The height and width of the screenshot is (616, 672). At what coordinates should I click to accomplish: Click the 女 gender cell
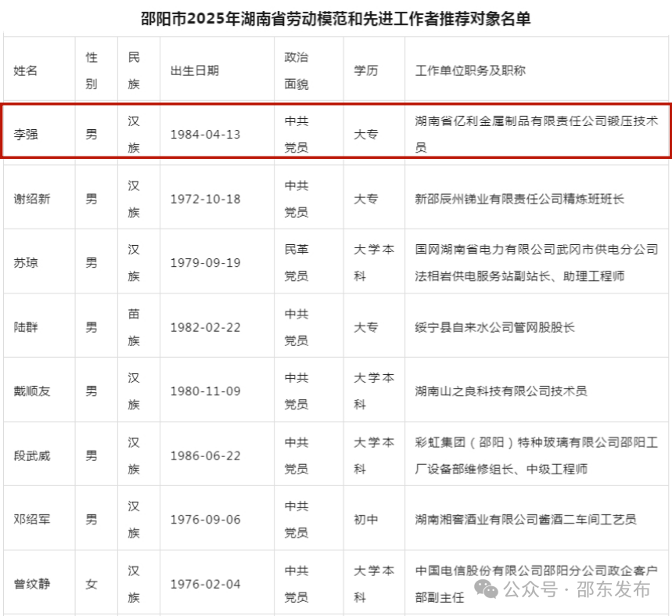click(92, 584)
